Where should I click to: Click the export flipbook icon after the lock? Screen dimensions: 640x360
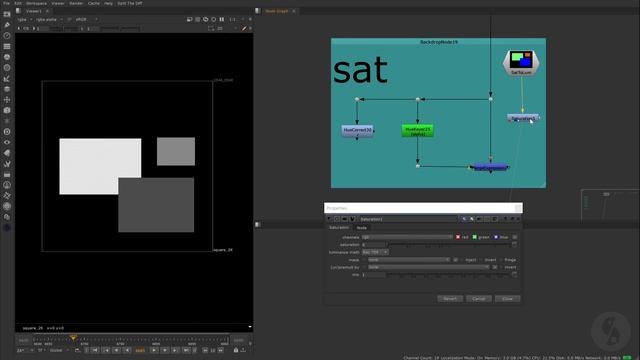(x=243, y=350)
